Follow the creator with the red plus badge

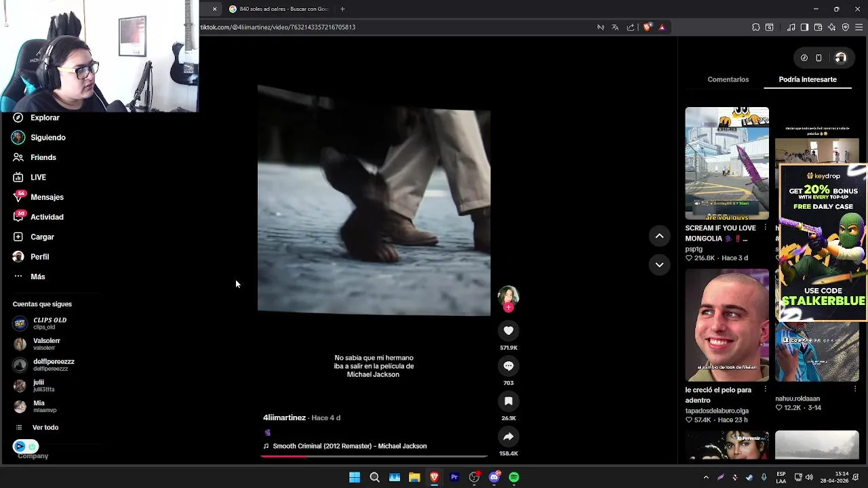(x=509, y=307)
